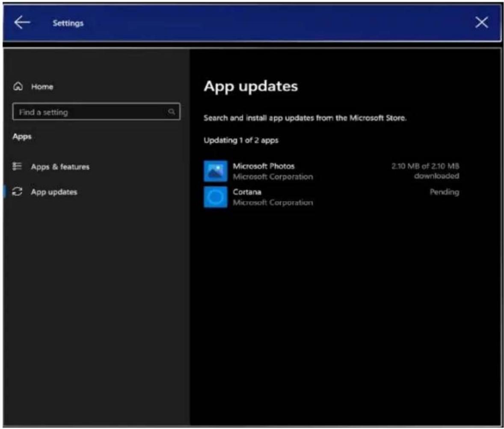Click the App updates refresh icon
504x429 pixels.
[18, 192]
